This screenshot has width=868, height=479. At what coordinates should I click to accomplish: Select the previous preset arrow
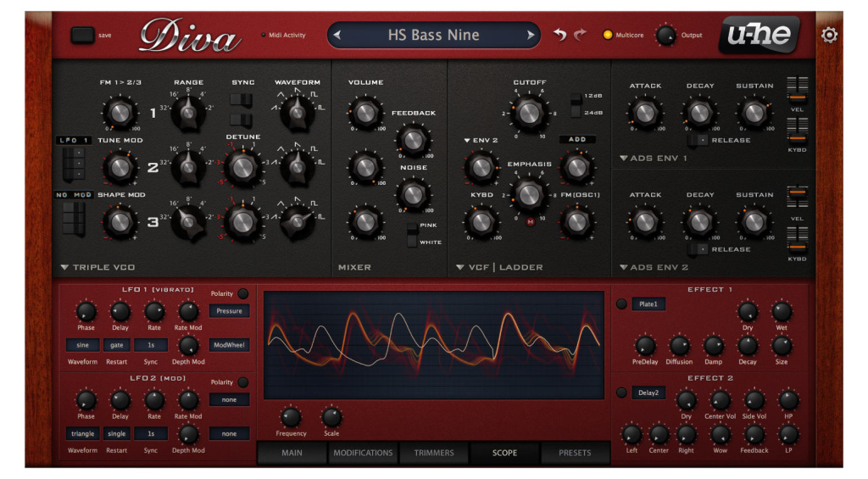[337, 35]
